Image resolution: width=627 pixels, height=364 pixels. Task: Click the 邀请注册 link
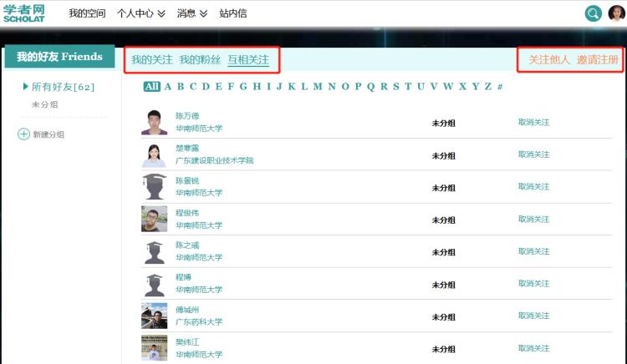tap(598, 60)
